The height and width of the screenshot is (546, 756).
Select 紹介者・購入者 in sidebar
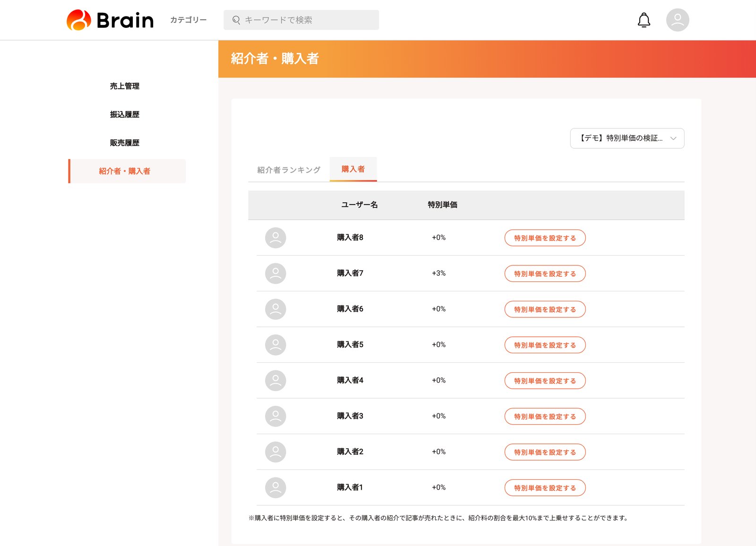click(127, 171)
